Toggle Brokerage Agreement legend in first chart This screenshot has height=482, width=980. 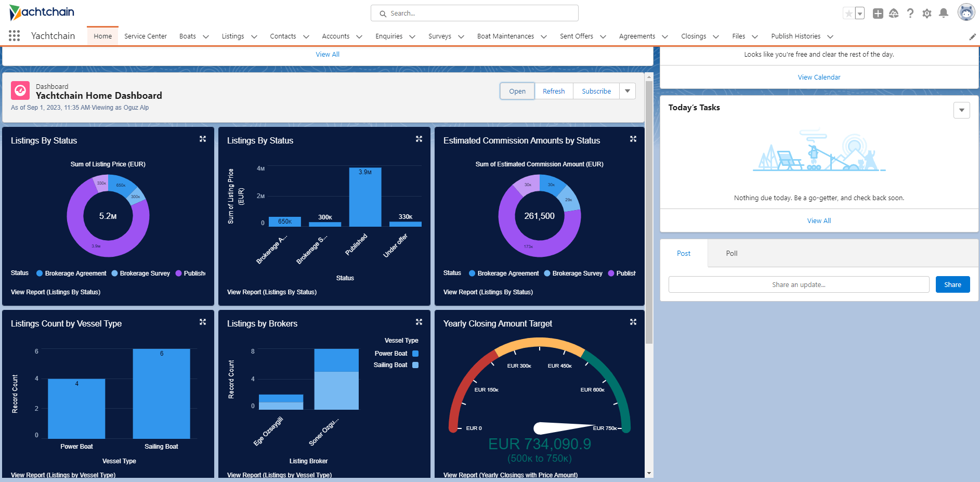coord(71,273)
